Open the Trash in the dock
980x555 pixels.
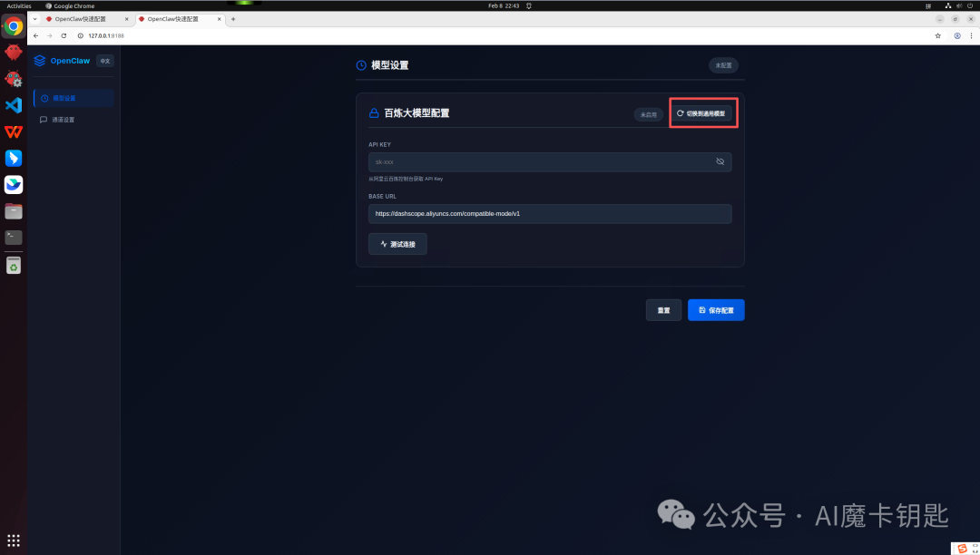point(13,266)
